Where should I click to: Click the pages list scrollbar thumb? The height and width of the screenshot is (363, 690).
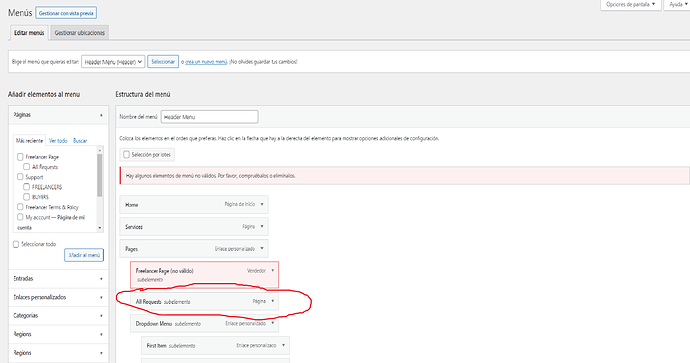coord(100,175)
